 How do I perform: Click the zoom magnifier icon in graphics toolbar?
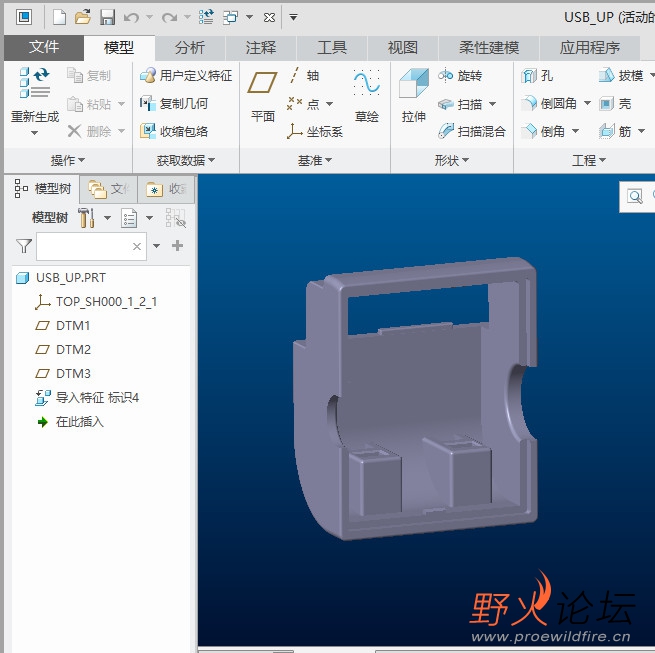635,196
